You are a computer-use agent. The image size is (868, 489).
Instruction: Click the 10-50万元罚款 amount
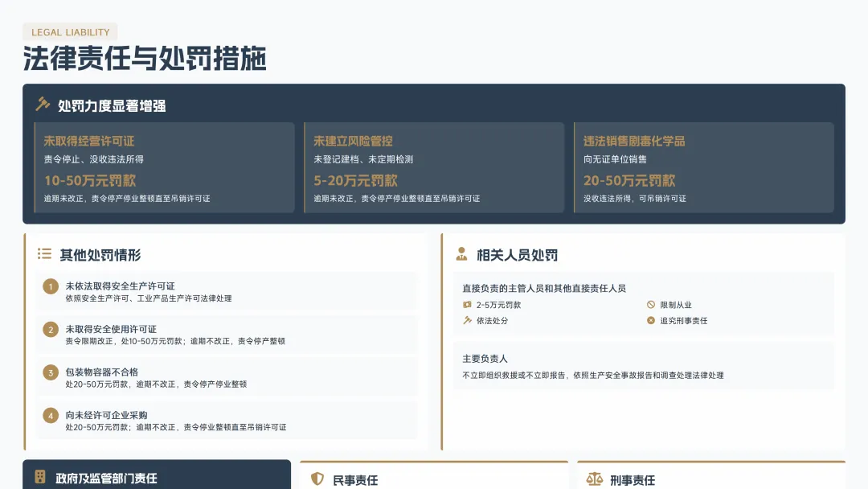pyautogui.click(x=90, y=180)
